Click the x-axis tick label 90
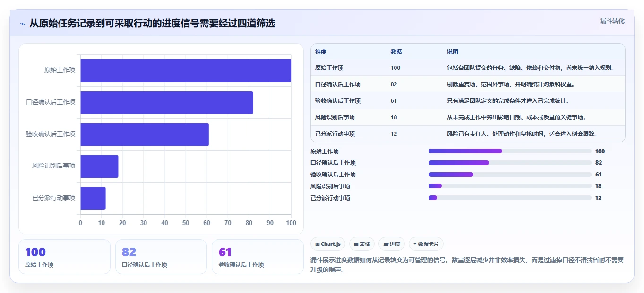644x293 pixels. coord(270,223)
